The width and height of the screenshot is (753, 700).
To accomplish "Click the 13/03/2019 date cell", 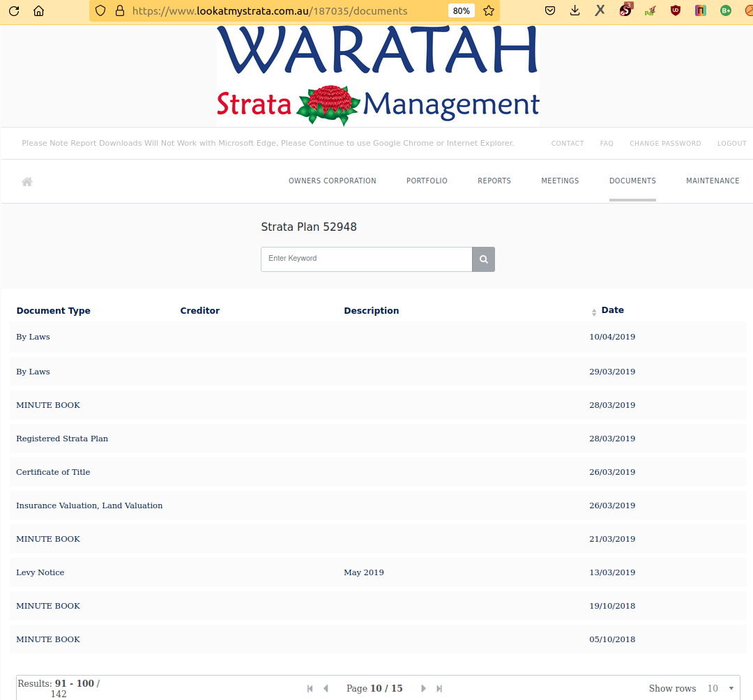I will pos(612,573).
